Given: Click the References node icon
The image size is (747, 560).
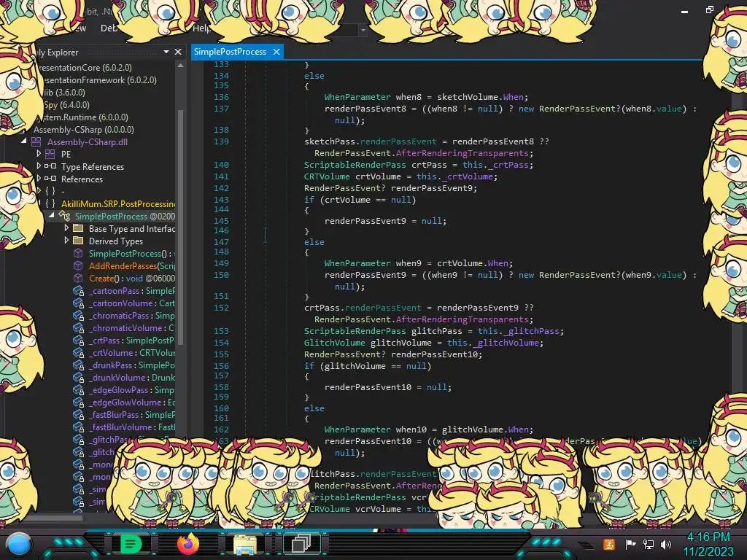Looking at the screenshot, I should coord(50,179).
